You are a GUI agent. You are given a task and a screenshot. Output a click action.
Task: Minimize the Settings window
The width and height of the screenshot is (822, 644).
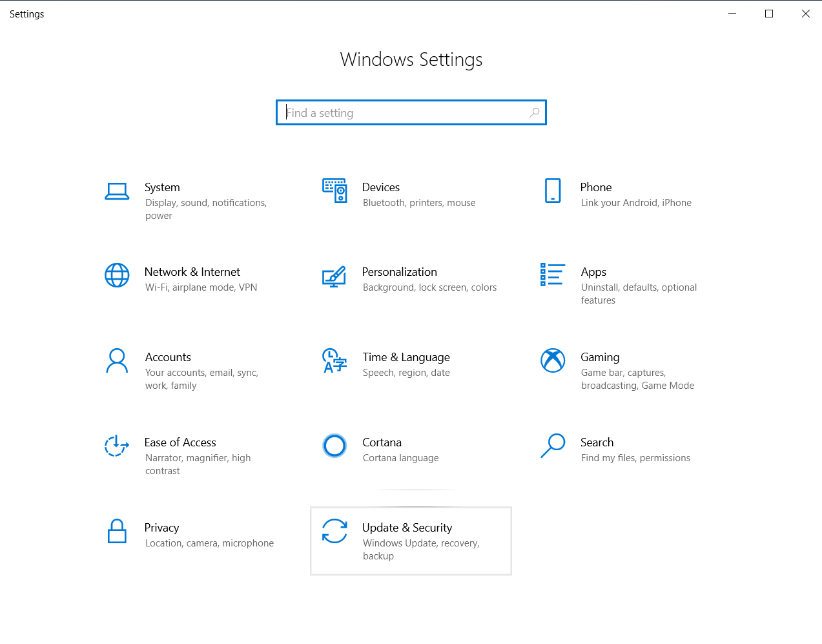pyautogui.click(x=732, y=14)
